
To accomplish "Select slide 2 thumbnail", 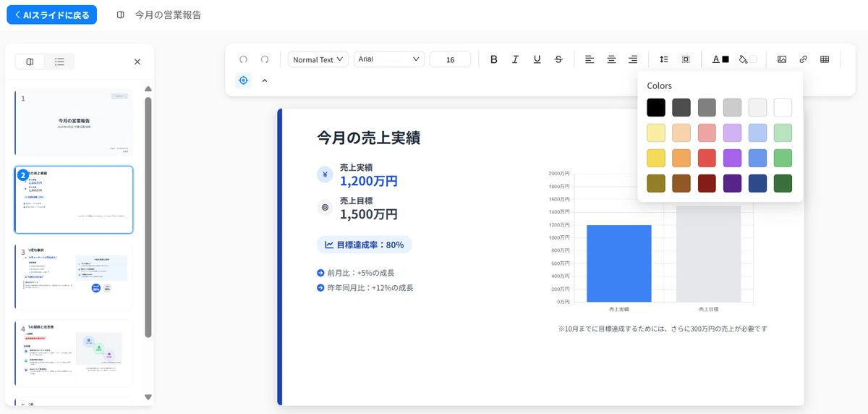I will click(74, 200).
